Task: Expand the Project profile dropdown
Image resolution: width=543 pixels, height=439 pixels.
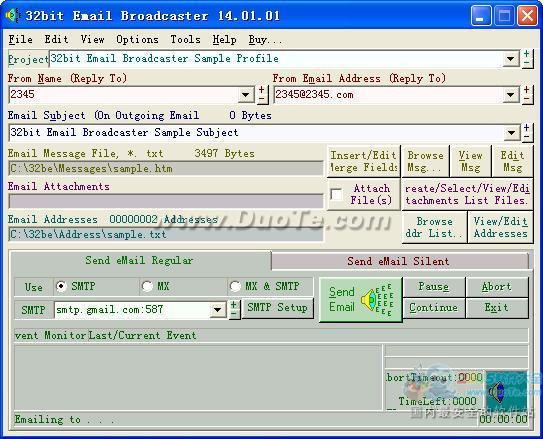Action: (x=510, y=59)
